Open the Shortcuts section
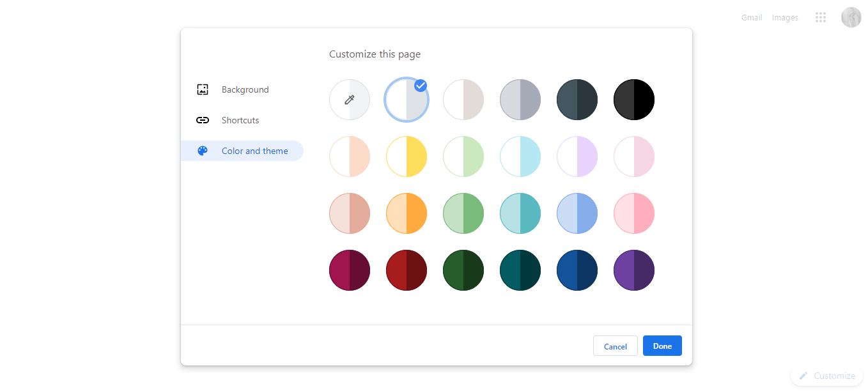The image size is (868, 391). pyautogui.click(x=242, y=120)
